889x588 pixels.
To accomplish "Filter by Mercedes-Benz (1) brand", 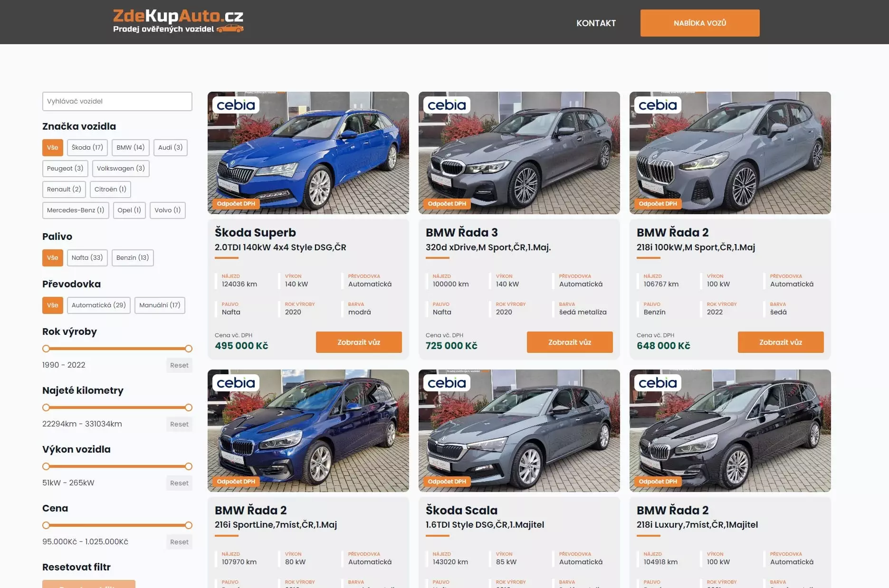I will coord(76,210).
